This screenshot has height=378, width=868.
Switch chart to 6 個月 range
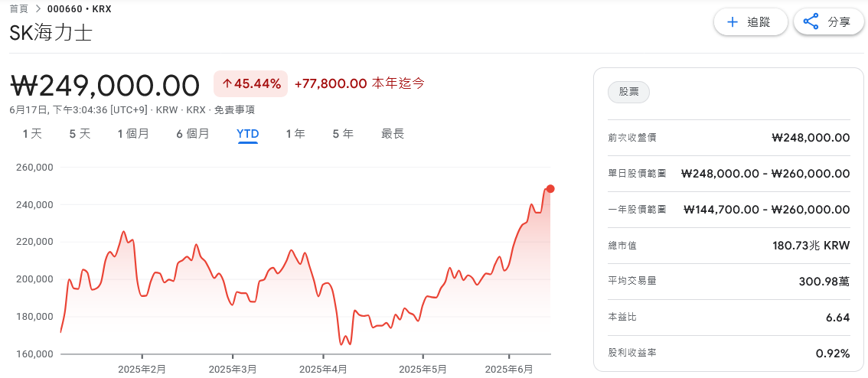click(x=192, y=134)
